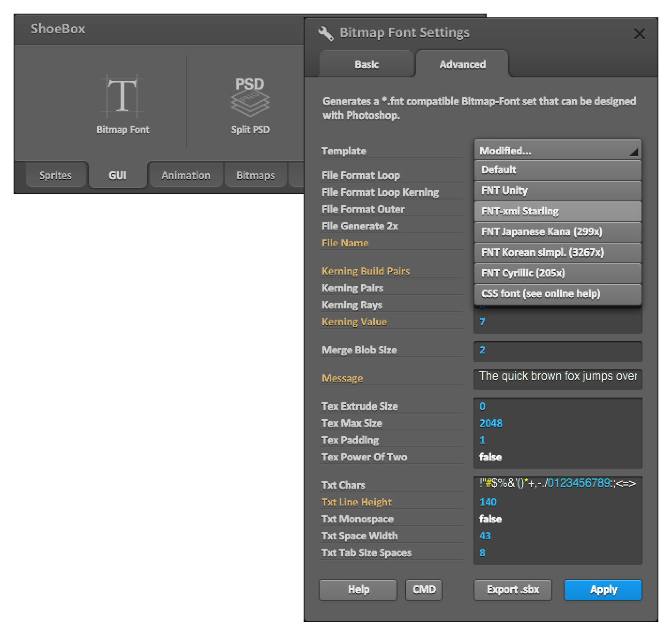Apply the bitmap font settings
Screen dimensions: 672x644
tap(603, 590)
